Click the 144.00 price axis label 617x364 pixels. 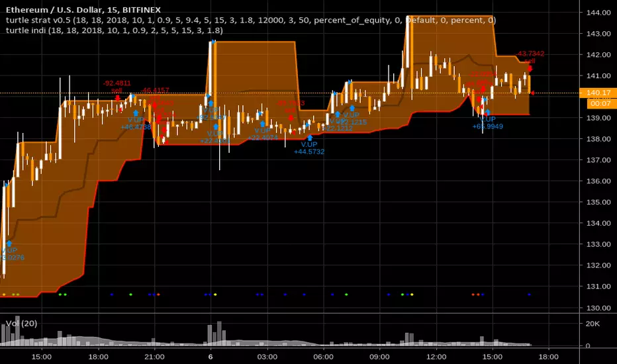point(598,13)
